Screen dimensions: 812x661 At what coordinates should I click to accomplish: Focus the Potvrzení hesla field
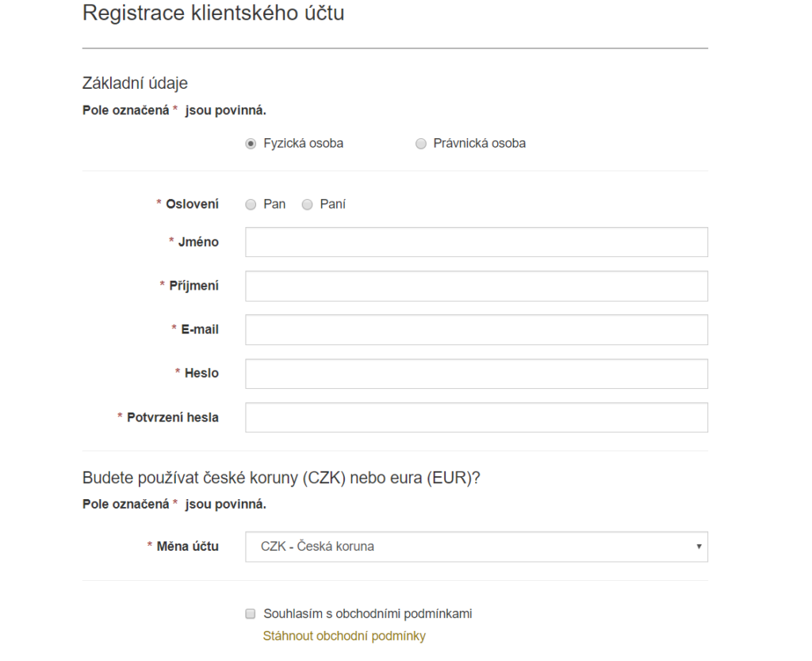[x=477, y=417]
